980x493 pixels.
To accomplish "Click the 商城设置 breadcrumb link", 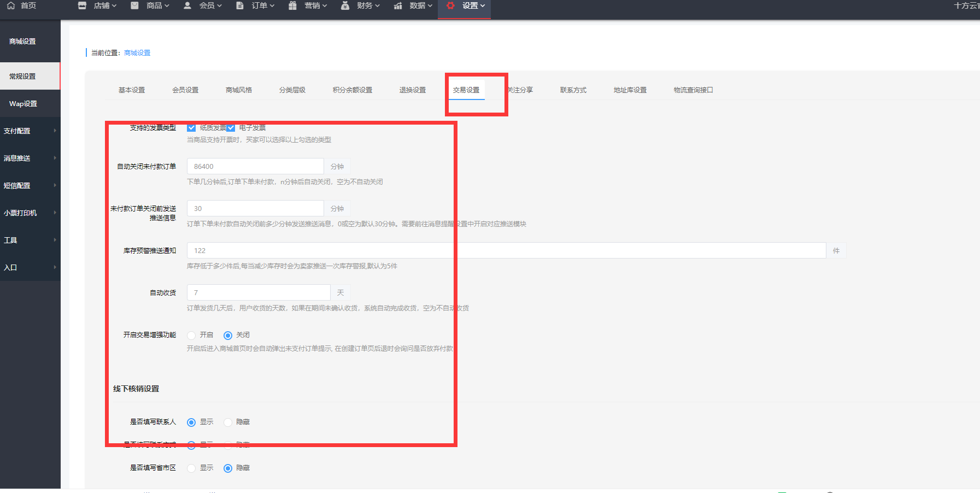I will pyautogui.click(x=137, y=53).
